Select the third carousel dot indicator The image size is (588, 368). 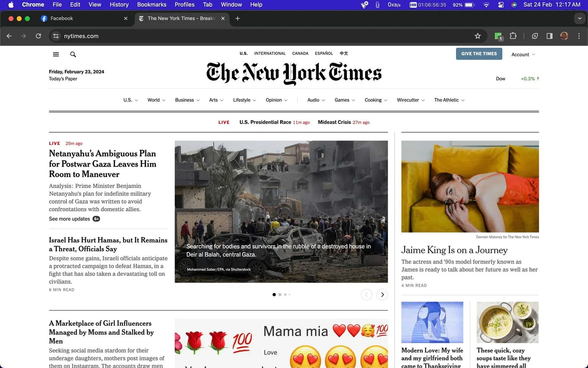[x=285, y=295]
